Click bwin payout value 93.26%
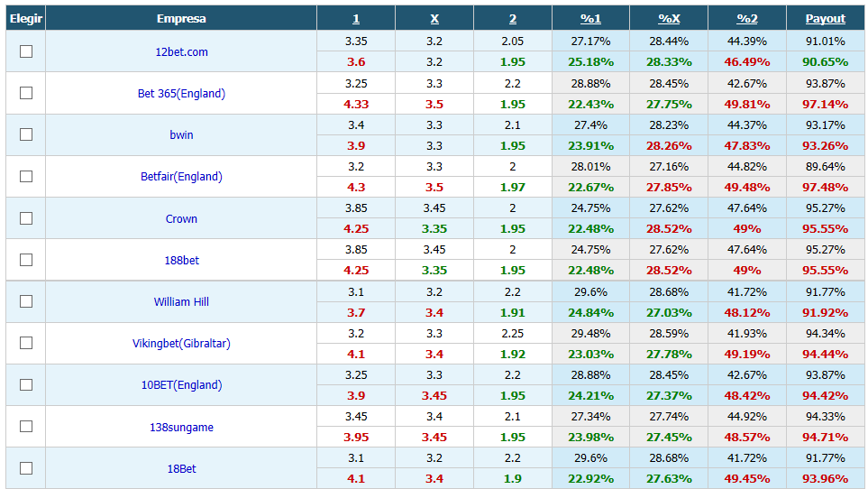Viewport: 868px width, 489px height. pyautogui.click(x=826, y=145)
